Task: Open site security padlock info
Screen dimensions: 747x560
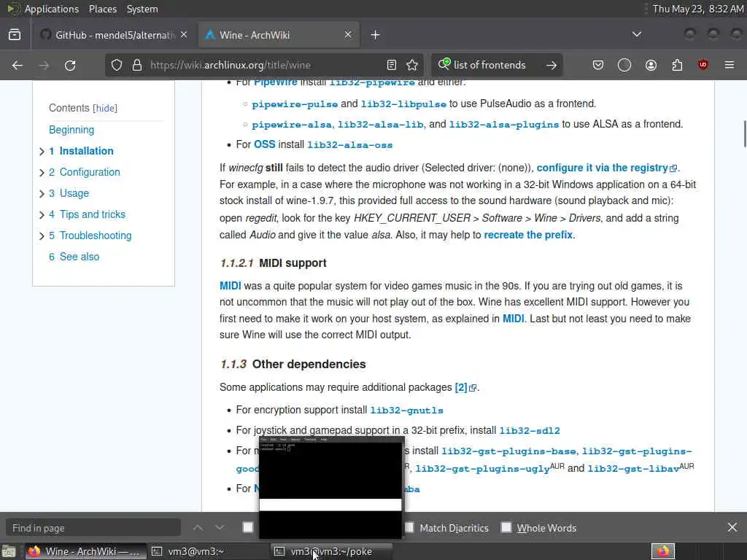Action: (x=137, y=65)
